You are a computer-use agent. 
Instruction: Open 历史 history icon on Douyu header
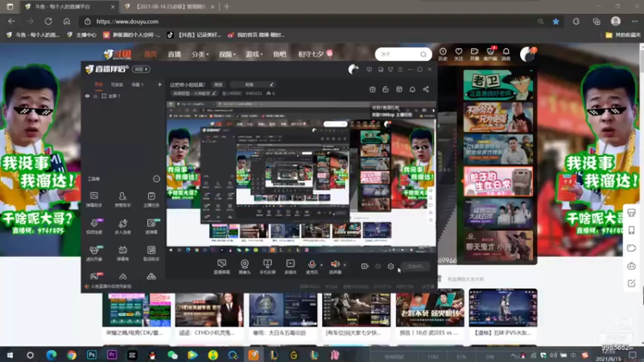[443, 54]
